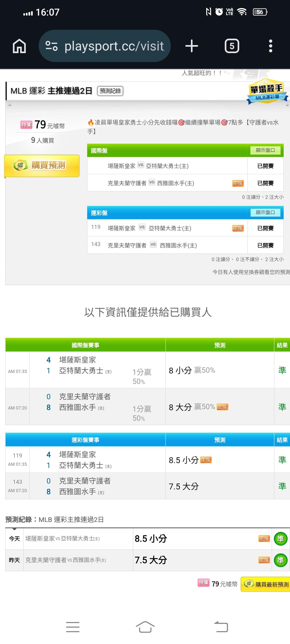Tap the site settings icon in address bar

[x=52, y=46]
